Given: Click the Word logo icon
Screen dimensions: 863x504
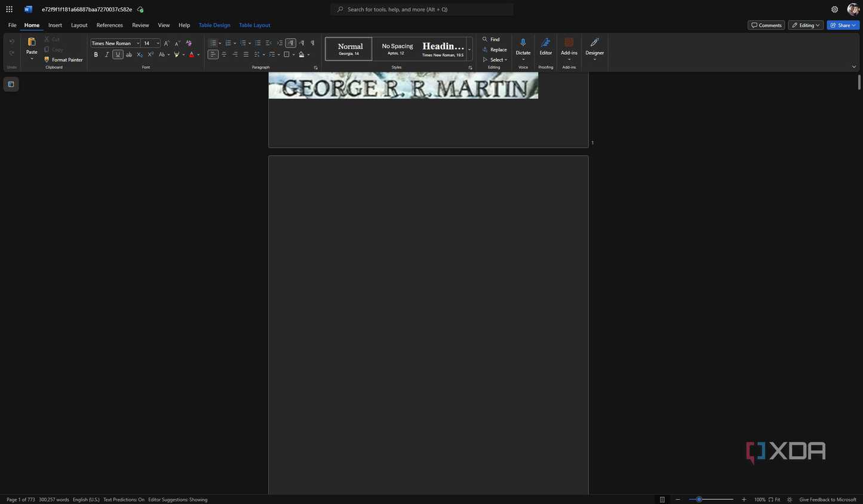Looking at the screenshot, I should click(x=28, y=10).
